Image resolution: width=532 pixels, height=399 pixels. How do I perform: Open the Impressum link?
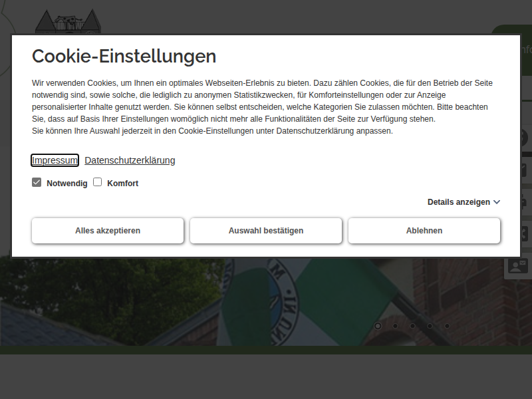point(55,160)
